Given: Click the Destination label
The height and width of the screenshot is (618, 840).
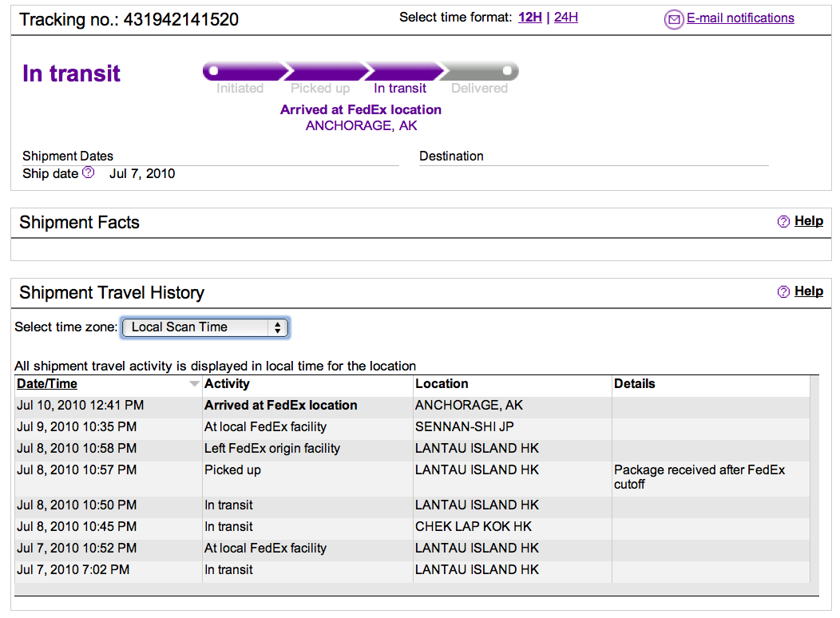Looking at the screenshot, I should click(451, 156).
